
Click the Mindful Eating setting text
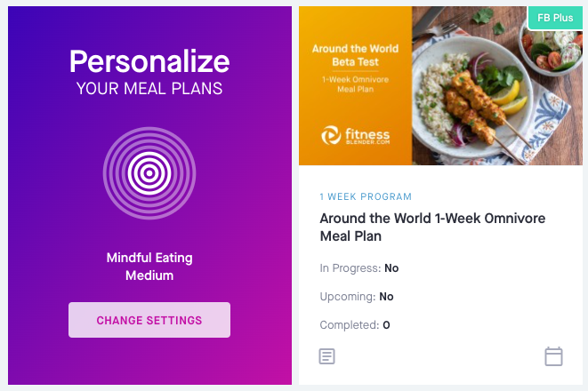pyautogui.click(x=149, y=258)
